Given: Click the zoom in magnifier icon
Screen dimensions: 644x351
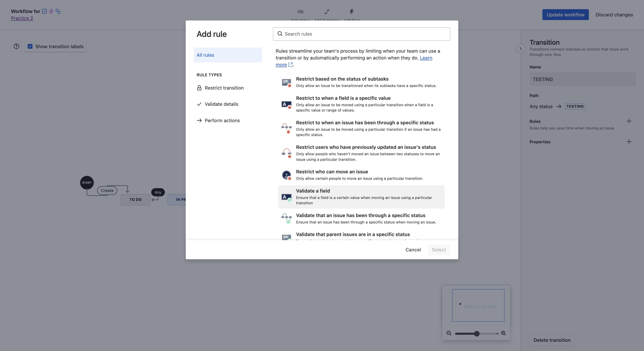Looking at the screenshot, I should [503, 333].
